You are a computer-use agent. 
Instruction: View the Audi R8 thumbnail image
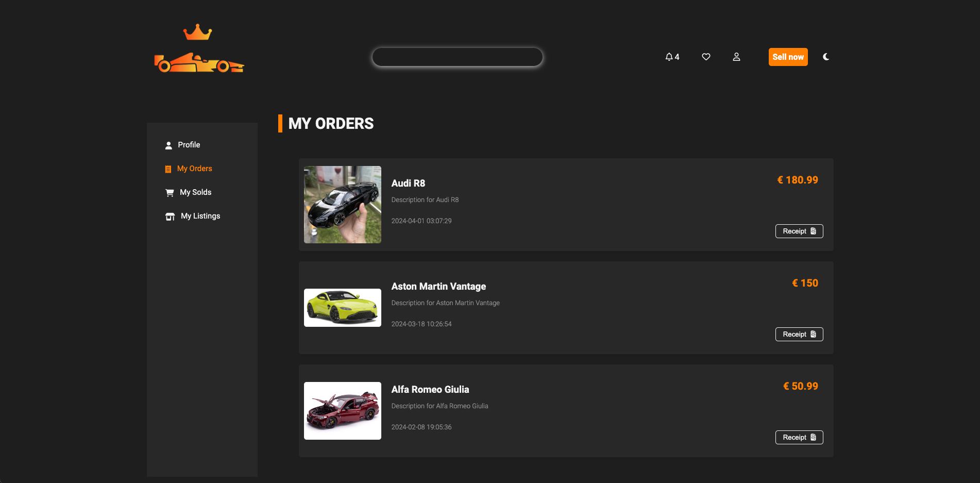(343, 205)
